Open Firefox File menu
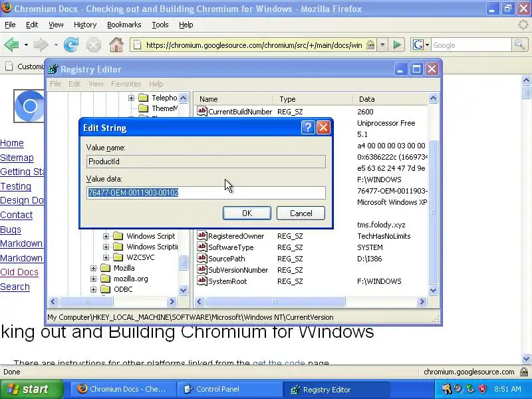Viewport: 532px width, 399px height. pyautogui.click(x=10, y=25)
